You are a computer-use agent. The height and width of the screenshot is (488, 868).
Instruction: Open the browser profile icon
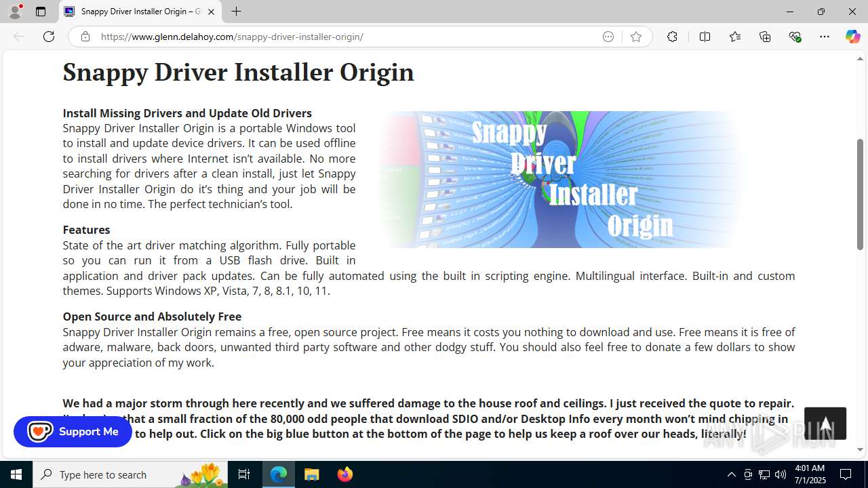15,12
